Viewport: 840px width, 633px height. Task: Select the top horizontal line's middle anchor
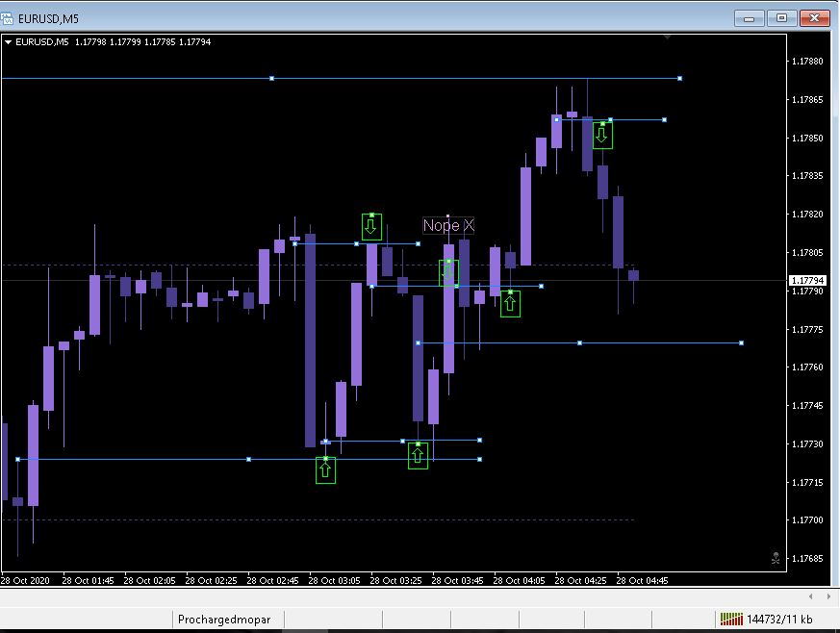(271, 78)
